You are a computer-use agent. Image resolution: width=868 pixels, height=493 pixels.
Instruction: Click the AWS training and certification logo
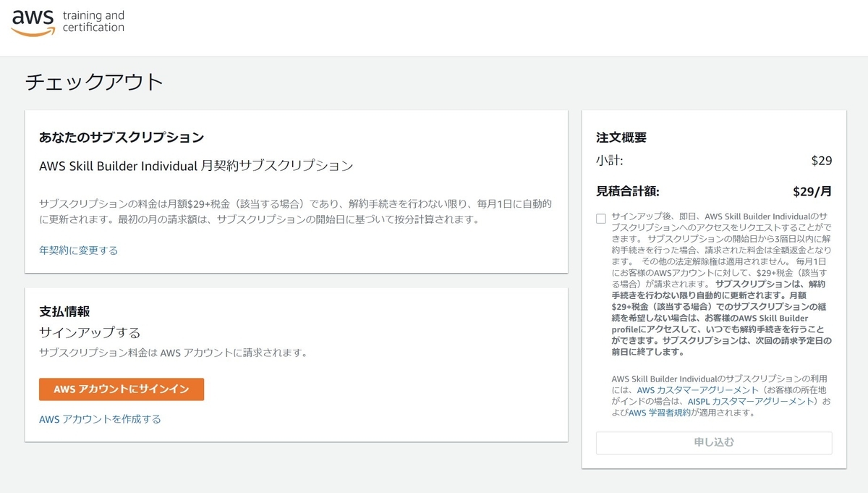68,22
